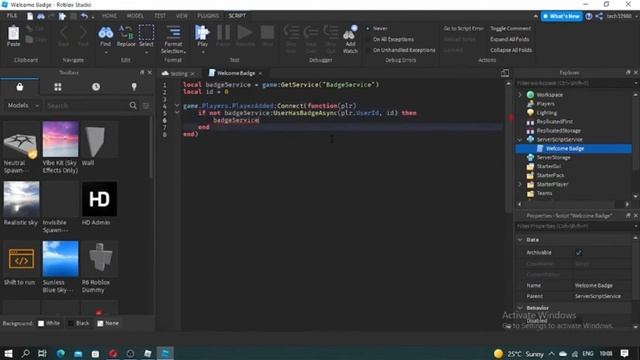
Task: Switch to the PLUGINS ribbon tab
Action: [208, 16]
